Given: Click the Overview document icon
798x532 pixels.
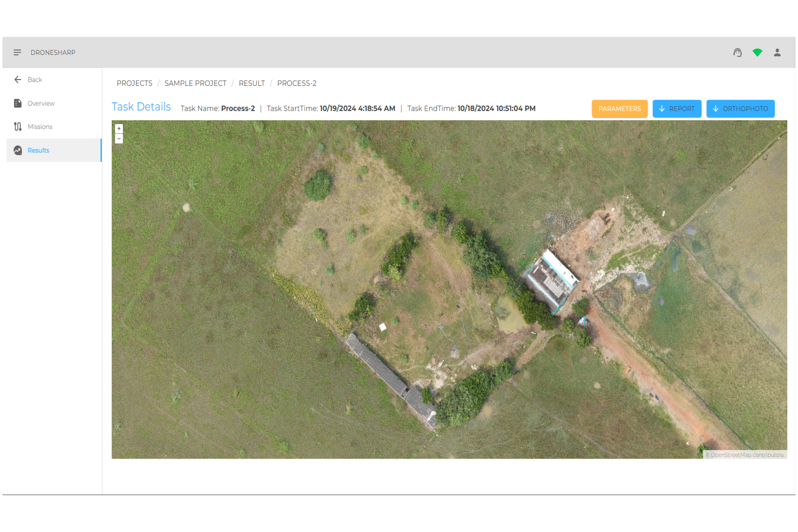Looking at the screenshot, I should (18, 103).
